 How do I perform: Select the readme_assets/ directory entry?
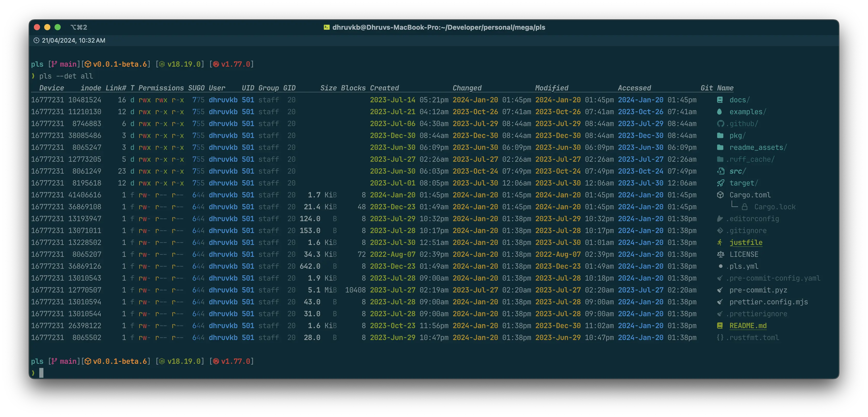pos(758,147)
